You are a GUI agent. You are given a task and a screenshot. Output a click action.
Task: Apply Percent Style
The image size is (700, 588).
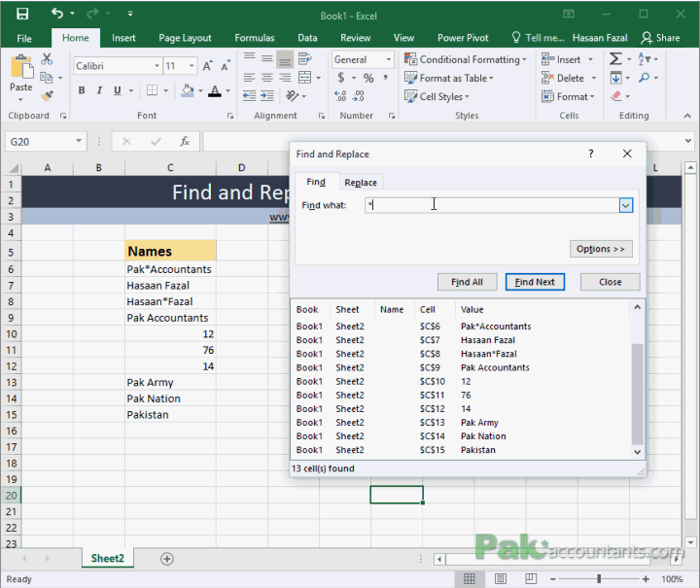click(368, 78)
